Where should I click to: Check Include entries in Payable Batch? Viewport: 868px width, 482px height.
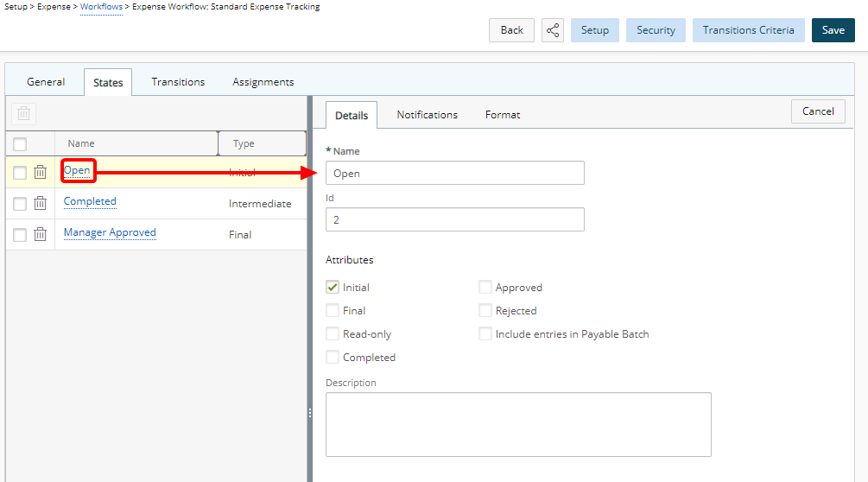tap(485, 333)
